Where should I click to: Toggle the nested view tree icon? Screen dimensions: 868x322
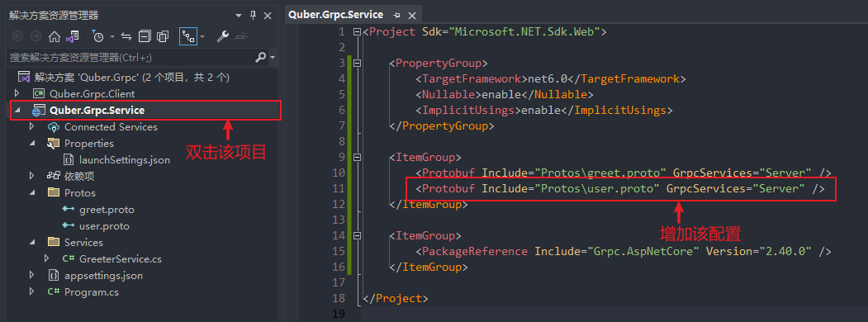pyautogui.click(x=189, y=36)
